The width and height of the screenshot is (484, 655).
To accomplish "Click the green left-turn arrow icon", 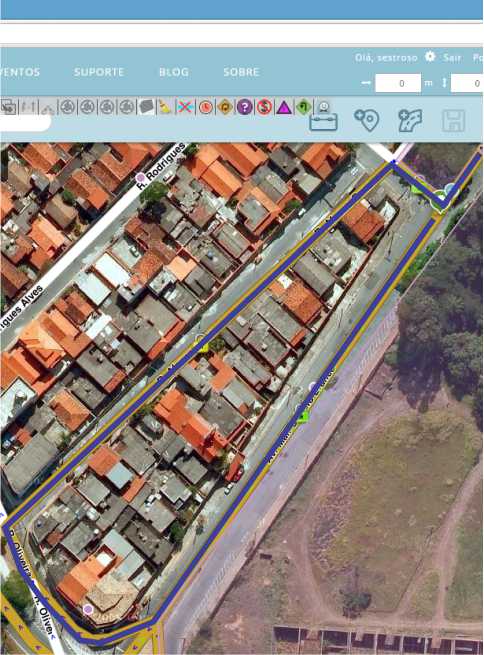I will click(x=304, y=107).
